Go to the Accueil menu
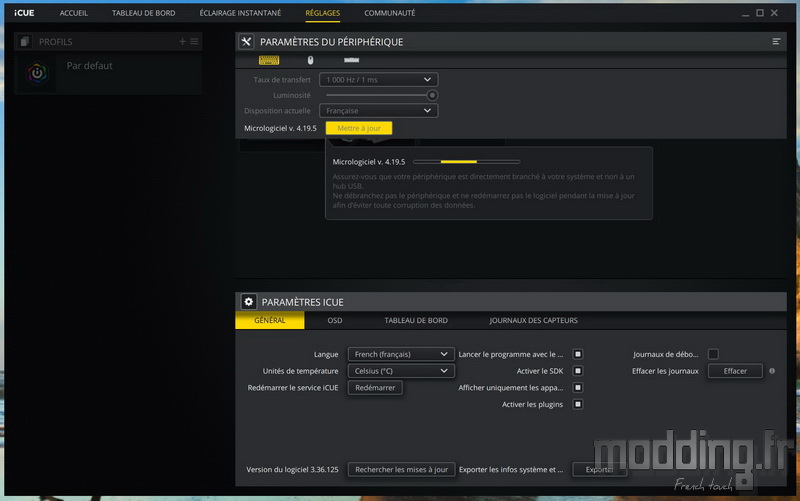The image size is (800, 501). pos(73,13)
